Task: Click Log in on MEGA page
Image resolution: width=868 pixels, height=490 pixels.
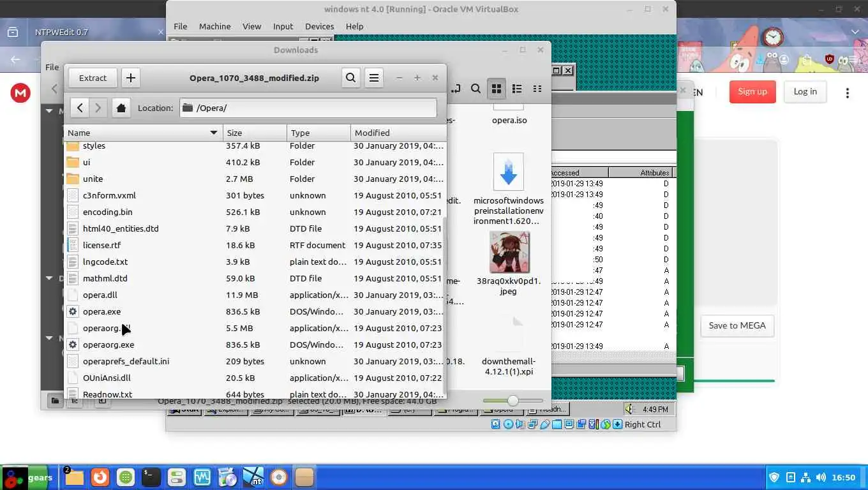Action: coord(805,91)
